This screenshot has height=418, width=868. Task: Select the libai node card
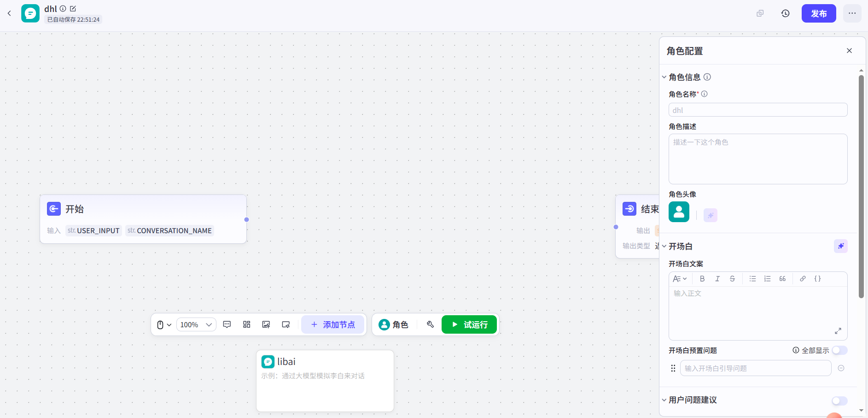(x=325, y=381)
